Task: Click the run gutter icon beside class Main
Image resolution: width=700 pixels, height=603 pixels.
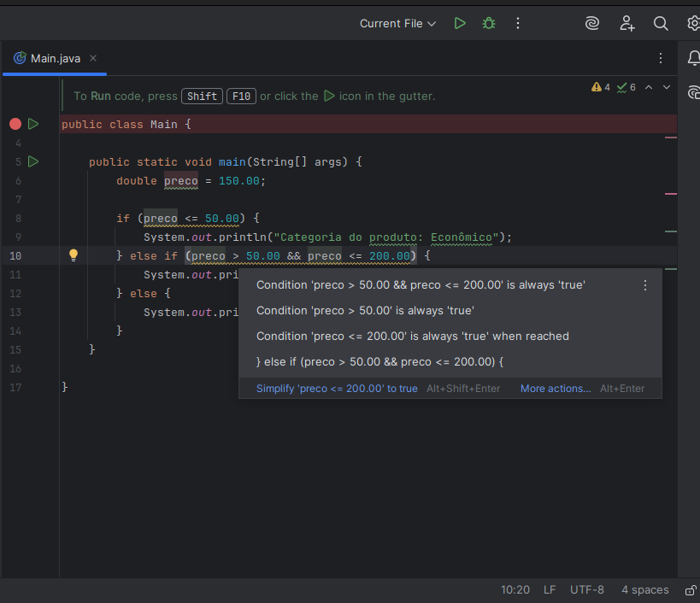Action: point(33,124)
